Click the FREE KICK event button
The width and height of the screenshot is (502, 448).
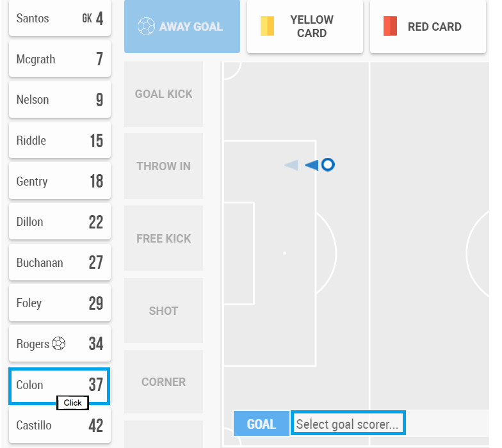click(x=164, y=238)
